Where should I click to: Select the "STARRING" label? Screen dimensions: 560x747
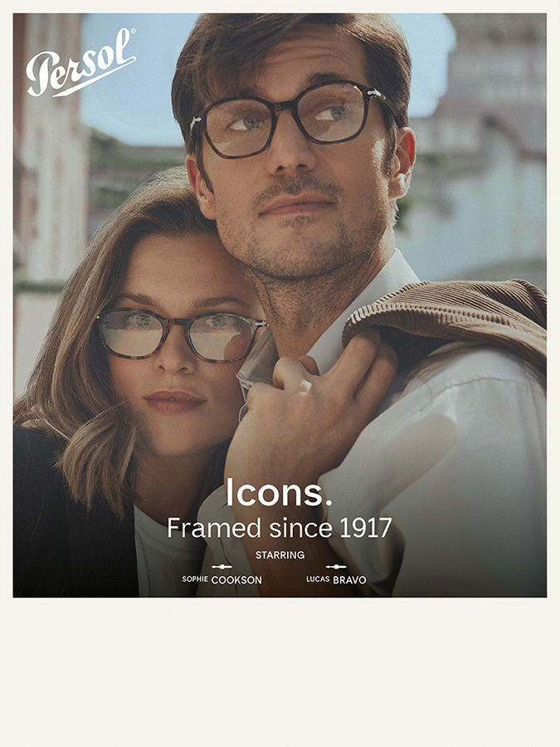click(x=280, y=555)
